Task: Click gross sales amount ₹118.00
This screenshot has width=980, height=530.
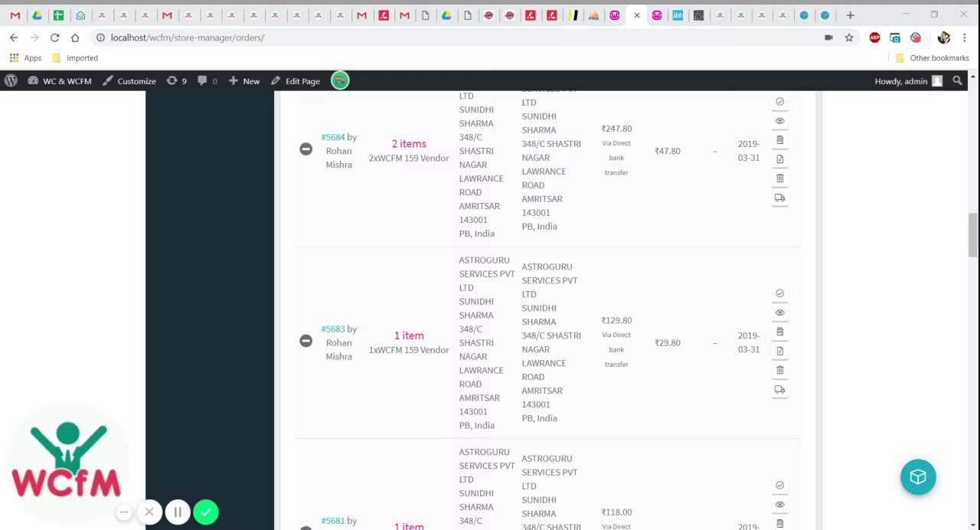Action: pyautogui.click(x=616, y=512)
